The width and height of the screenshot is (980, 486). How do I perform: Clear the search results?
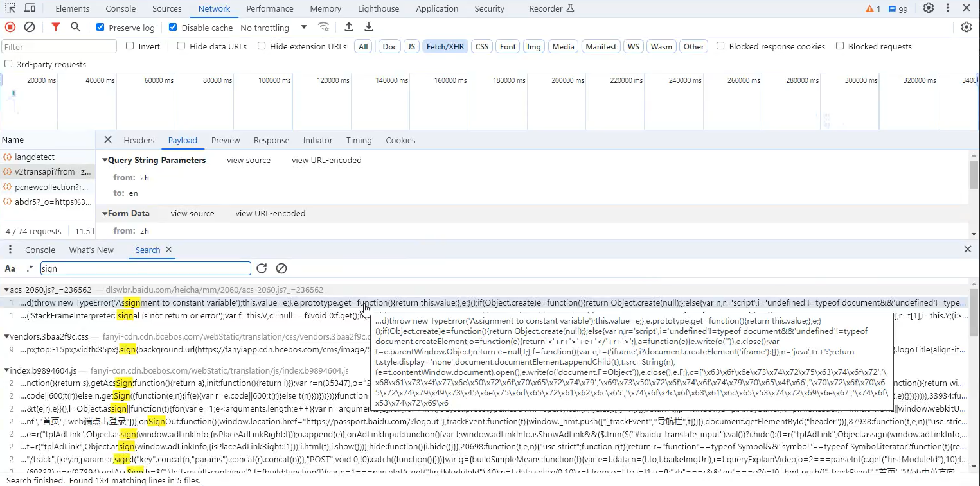(281, 268)
